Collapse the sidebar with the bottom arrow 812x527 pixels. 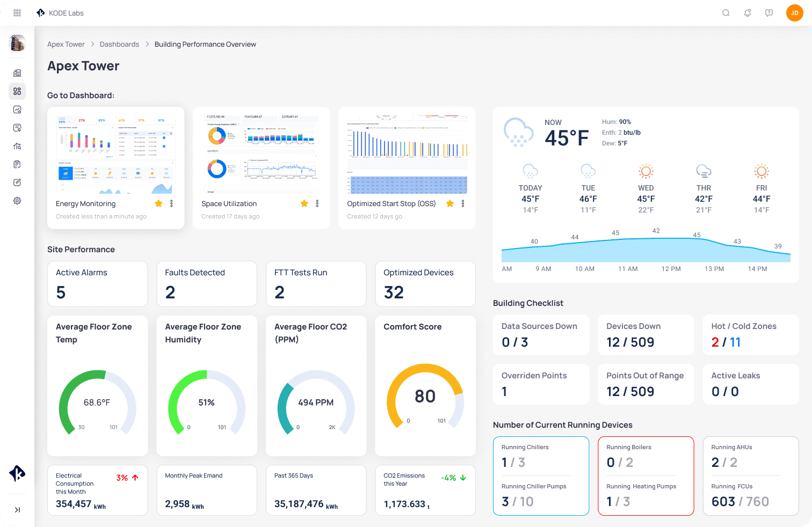tap(17, 510)
